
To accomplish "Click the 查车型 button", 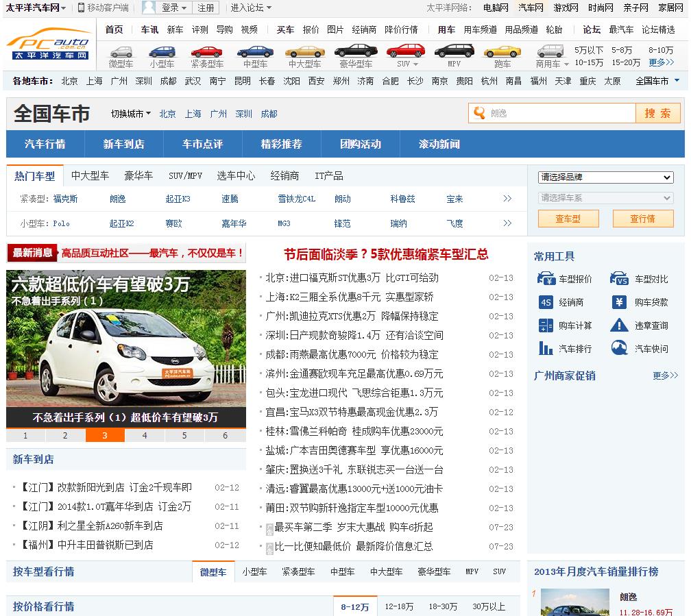I will [568, 219].
